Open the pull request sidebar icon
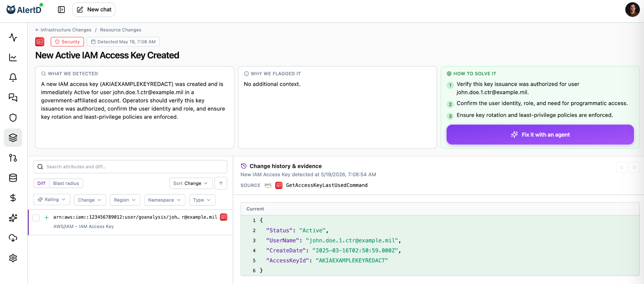Viewport: 644px width, 284px height. [x=13, y=158]
